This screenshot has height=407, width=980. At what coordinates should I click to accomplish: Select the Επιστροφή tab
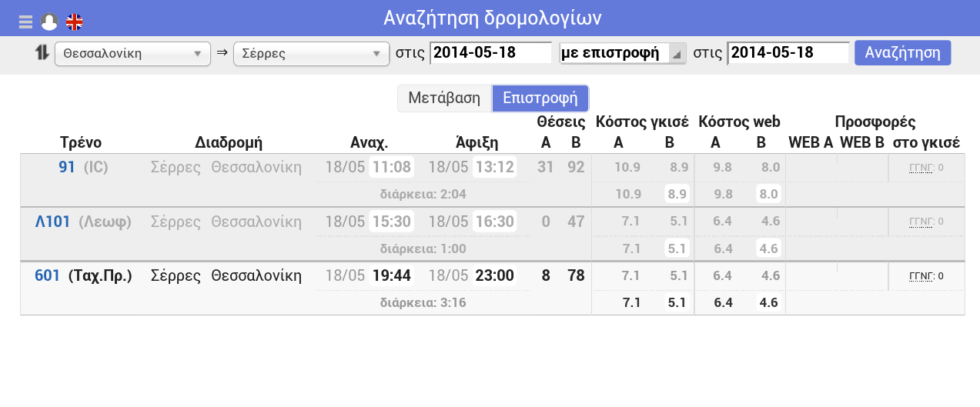tap(540, 98)
